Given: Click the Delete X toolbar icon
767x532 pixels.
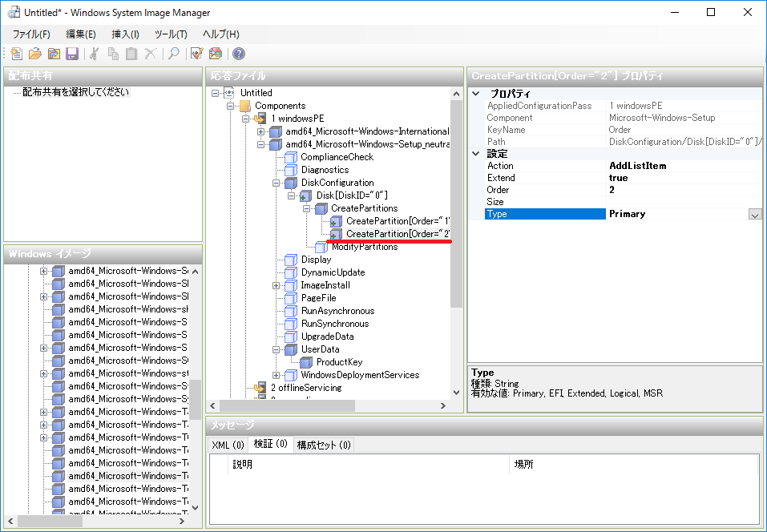Looking at the screenshot, I should [151, 54].
